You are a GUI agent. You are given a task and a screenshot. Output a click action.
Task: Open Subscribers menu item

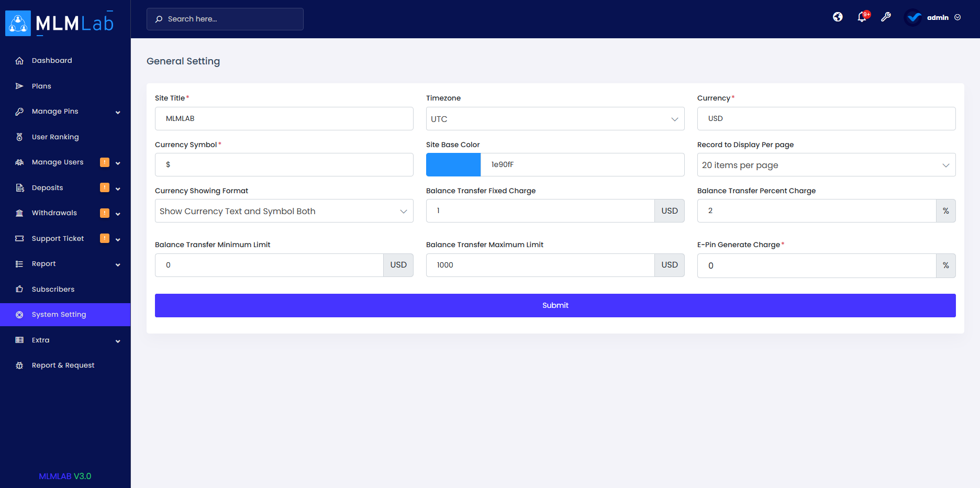point(65,289)
